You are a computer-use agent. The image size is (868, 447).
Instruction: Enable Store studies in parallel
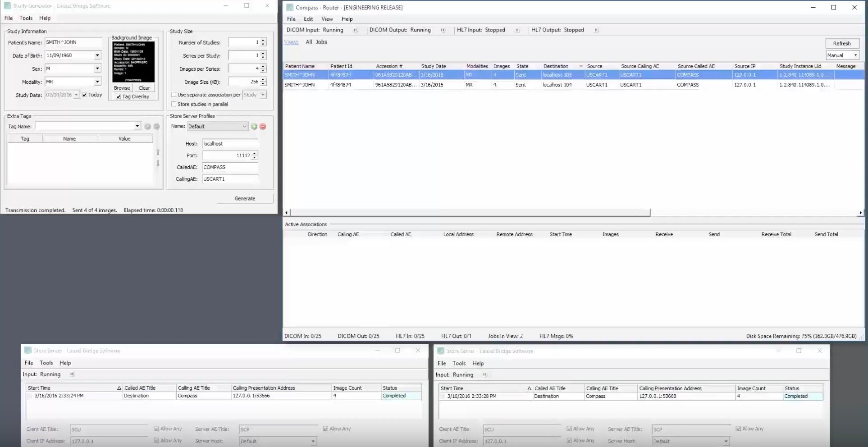[x=174, y=104]
